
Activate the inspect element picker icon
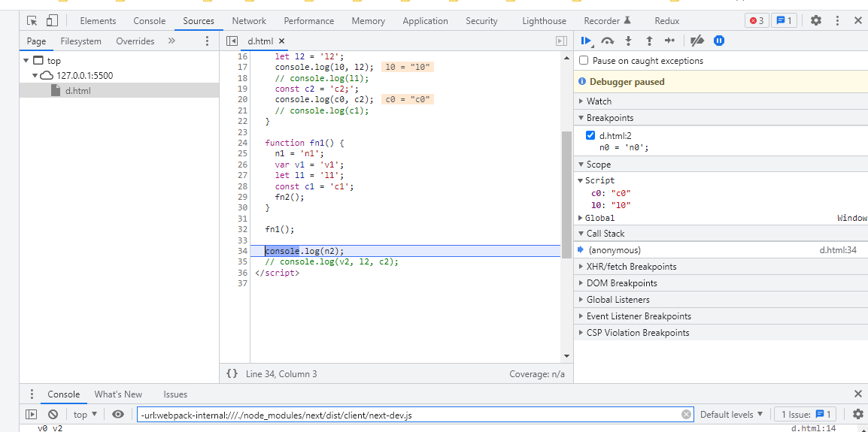[x=32, y=21]
